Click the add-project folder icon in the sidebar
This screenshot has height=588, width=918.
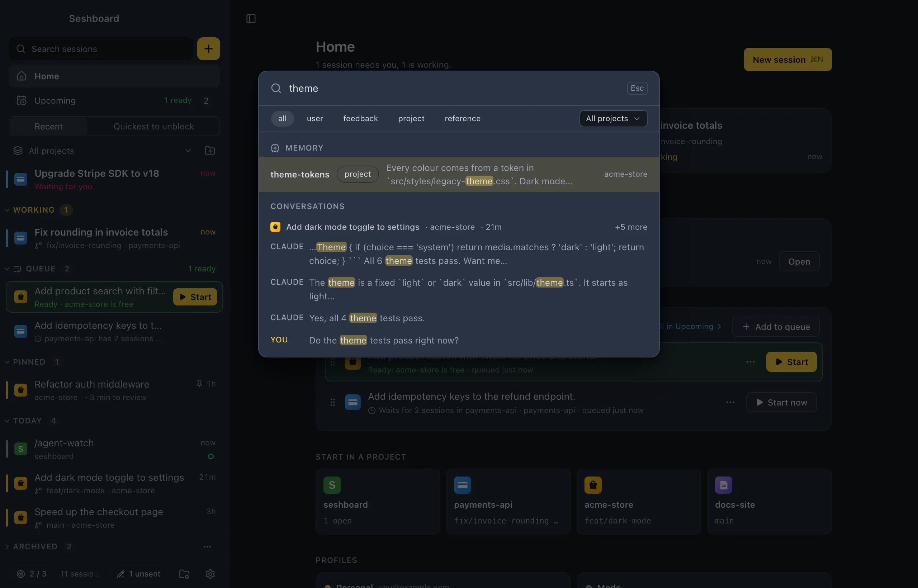point(210,151)
